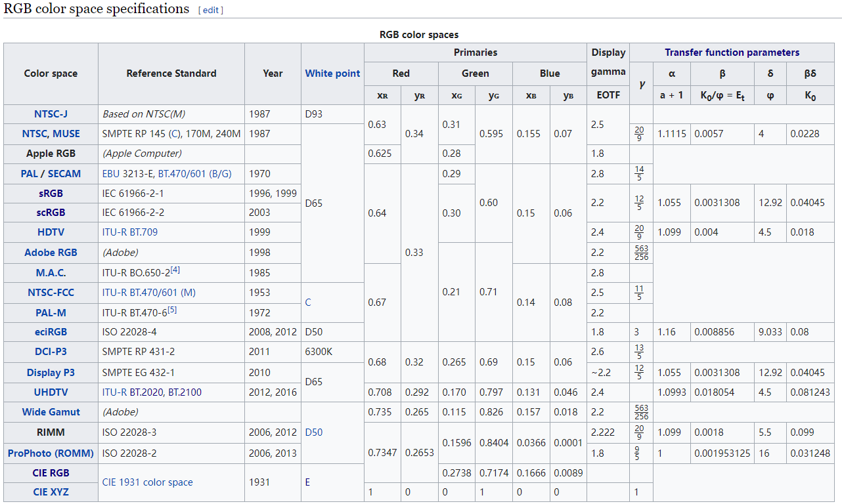
Task: Open the SECAM link
Action: [x=64, y=174]
